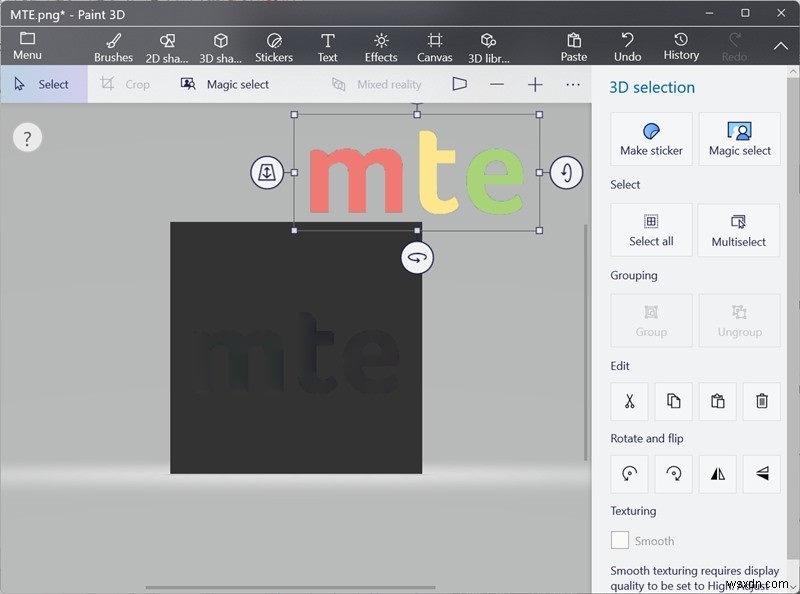
Task: Browse the Stickers panel
Action: click(x=274, y=45)
